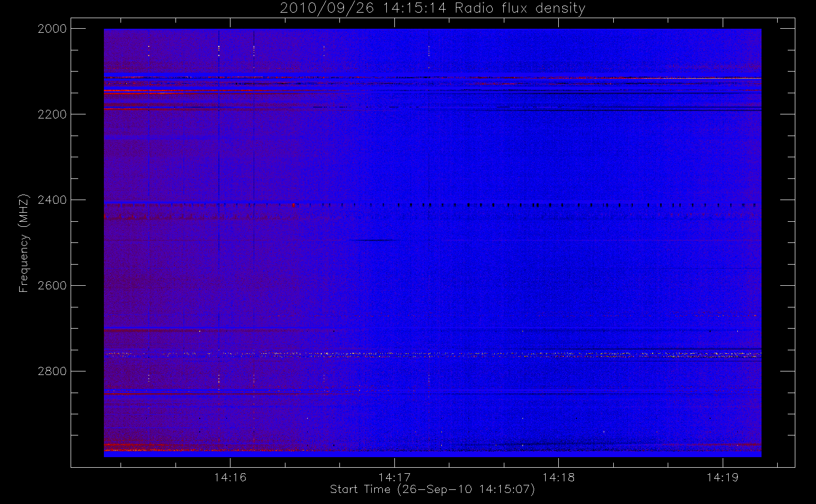Select the 'Frequency (MHZ)' y-axis label

[x=24, y=243]
